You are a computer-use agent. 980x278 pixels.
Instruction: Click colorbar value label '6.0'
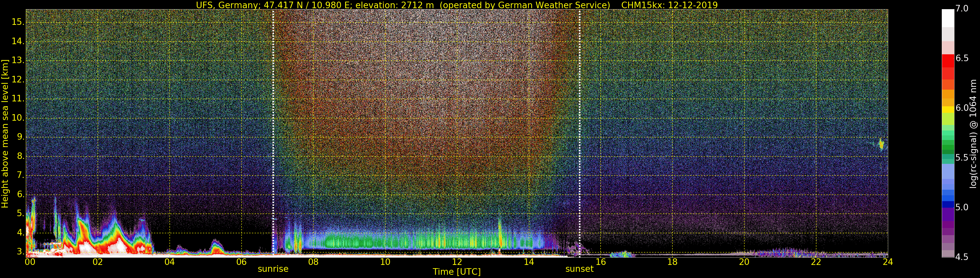(x=962, y=108)
